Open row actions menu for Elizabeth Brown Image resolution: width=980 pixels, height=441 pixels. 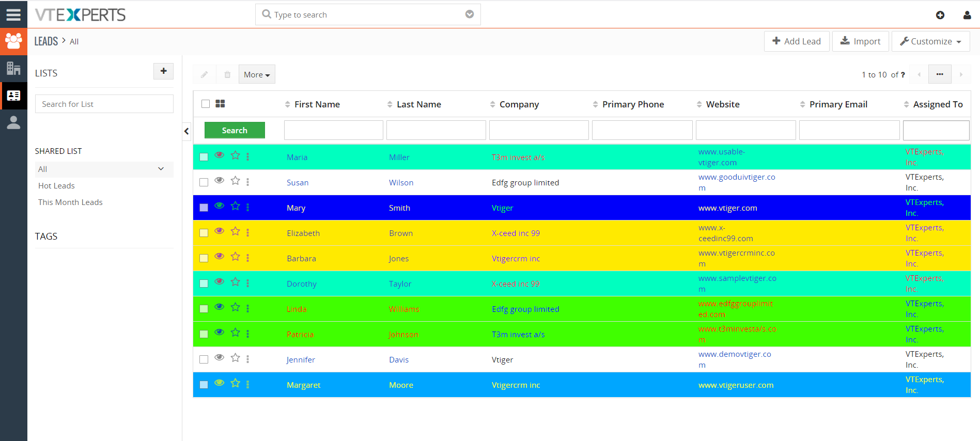point(248,232)
